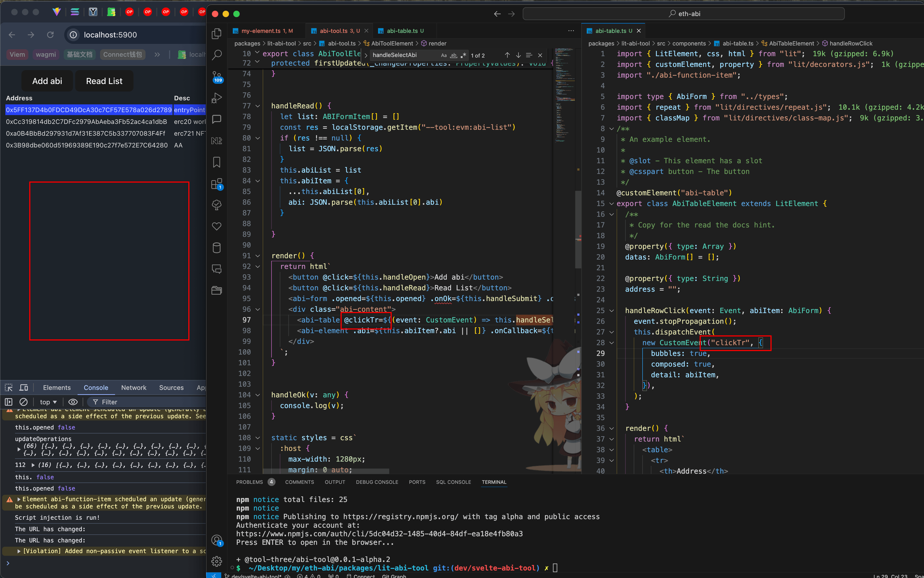The height and width of the screenshot is (578, 924).
Task: Open the Explorer view in activity bar
Action: pos(217,34)
